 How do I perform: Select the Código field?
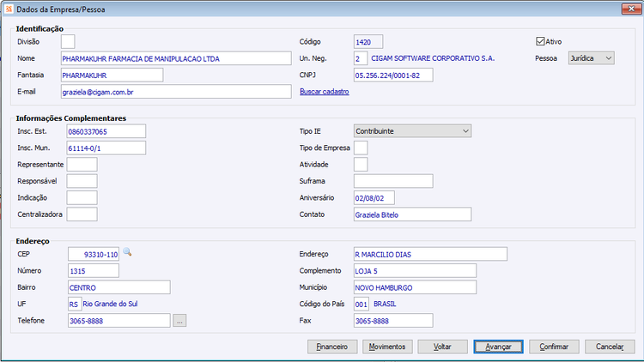point(368,41)
